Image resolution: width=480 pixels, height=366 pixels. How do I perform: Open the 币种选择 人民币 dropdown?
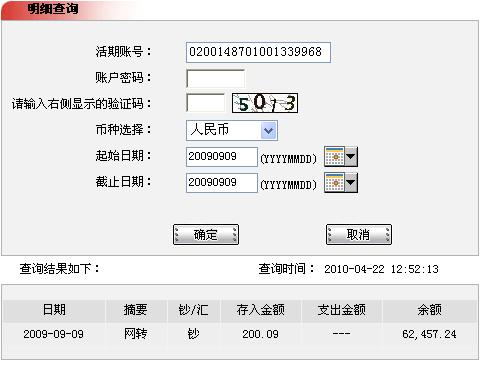pyautogui.click(x=232, y=130)
